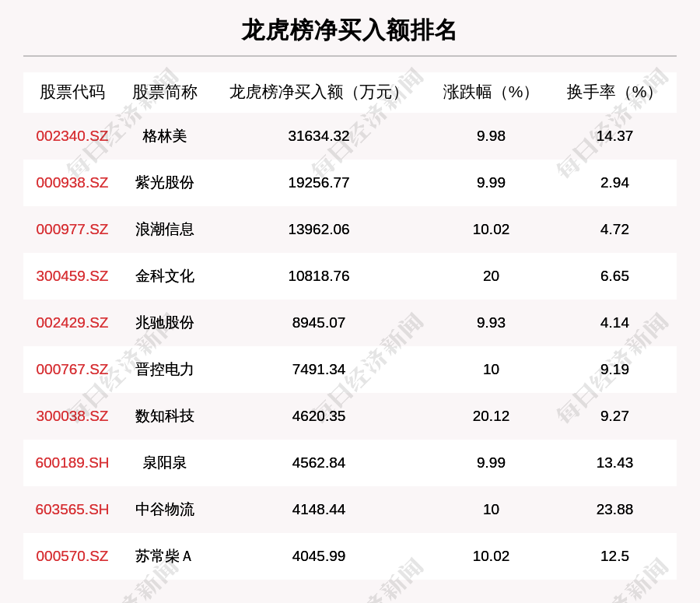Click turnover rate 2.94

point(614,183)
